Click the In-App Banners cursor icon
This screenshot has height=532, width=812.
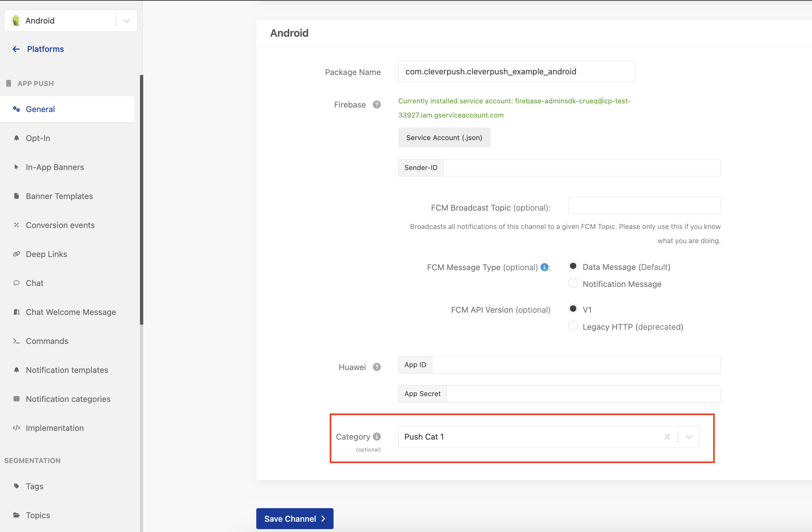(16, 167)
